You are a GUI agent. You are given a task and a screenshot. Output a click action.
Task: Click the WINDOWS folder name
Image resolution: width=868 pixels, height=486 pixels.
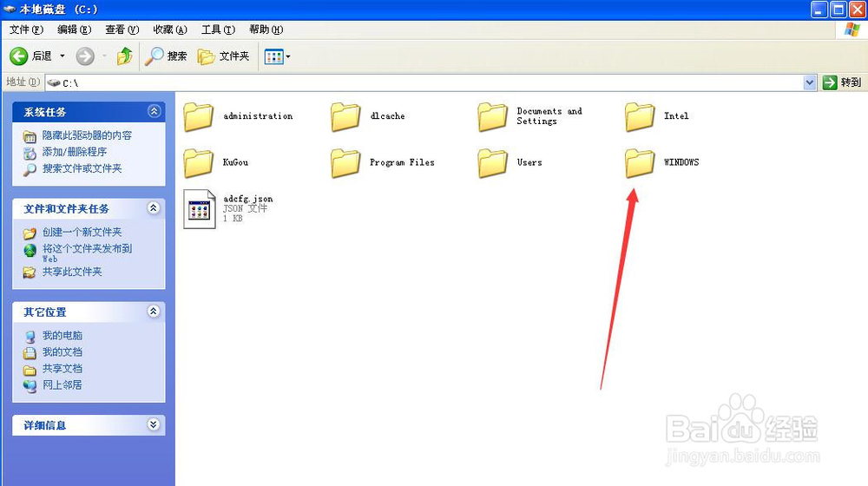pyautogui.click(x=681, y=163)
